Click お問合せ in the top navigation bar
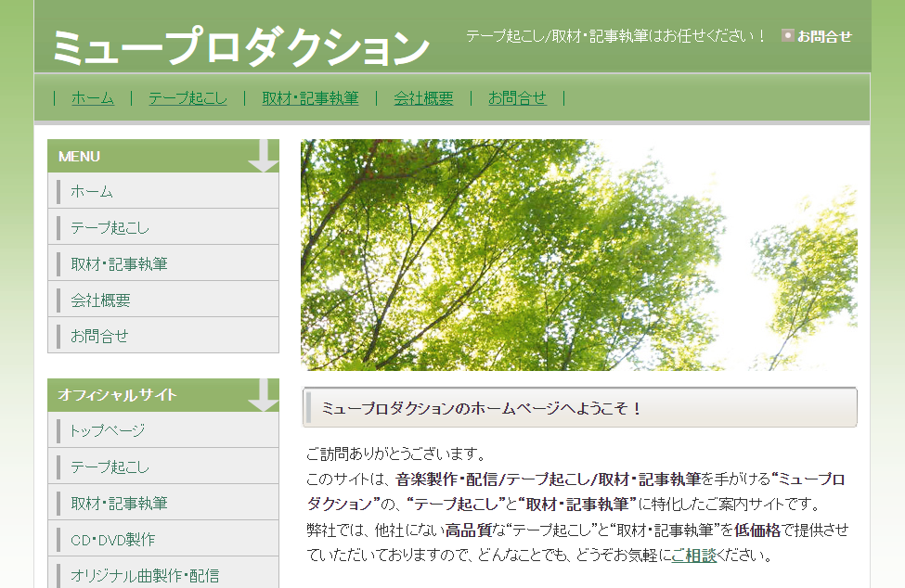This screenshot has height=588, width=905. (x=517, y=98)
